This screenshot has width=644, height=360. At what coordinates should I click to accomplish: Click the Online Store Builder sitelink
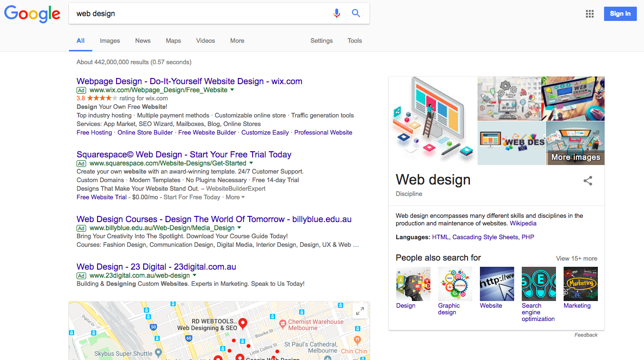click(145, 132)
